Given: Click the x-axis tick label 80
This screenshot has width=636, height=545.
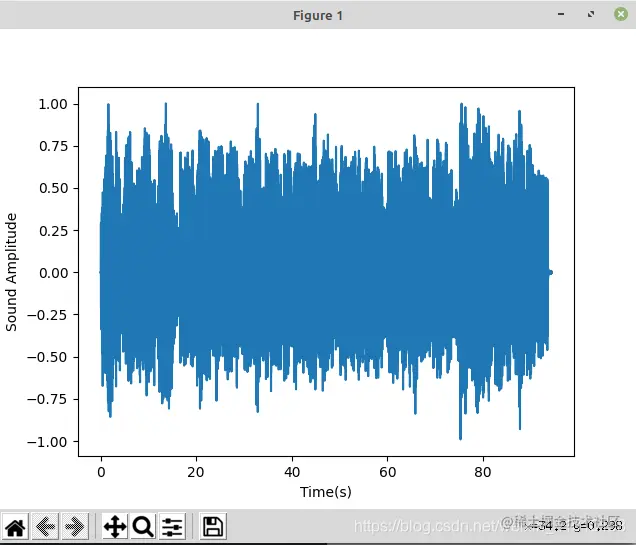Looking at the screenshot, I should click(483, 472).
